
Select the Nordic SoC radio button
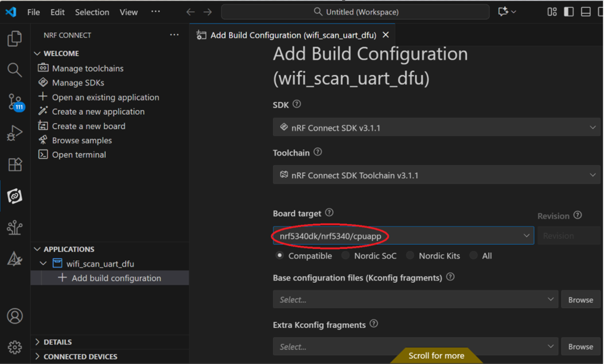(346, 256)
